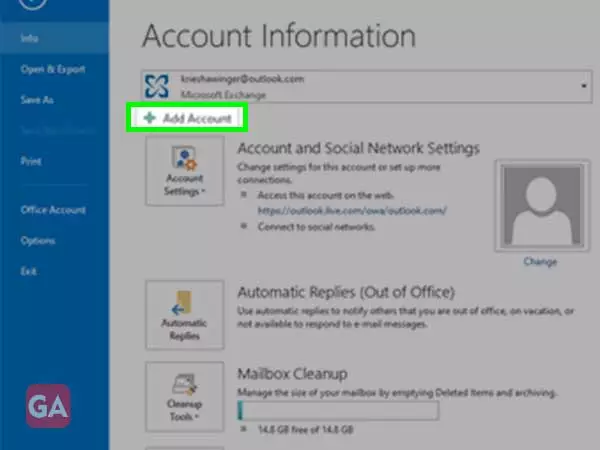Expand the email account dropdown arrow
Screen dimensions: 600x450
click(x=584, y=86)
